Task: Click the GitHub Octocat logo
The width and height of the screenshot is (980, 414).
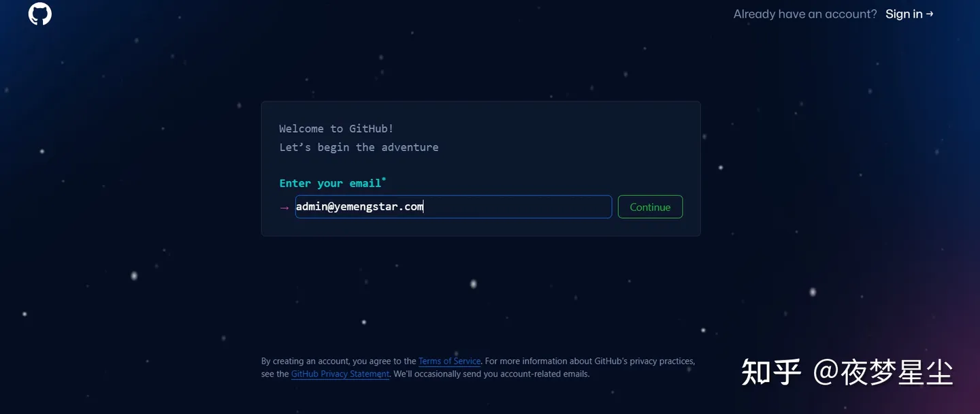Action: pos(40,14)
